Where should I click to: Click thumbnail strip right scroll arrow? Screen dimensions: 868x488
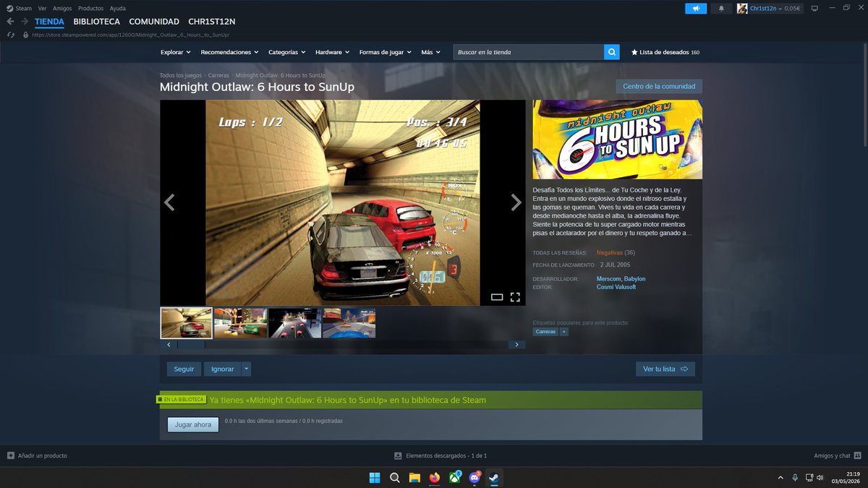[x=516, y=345]
